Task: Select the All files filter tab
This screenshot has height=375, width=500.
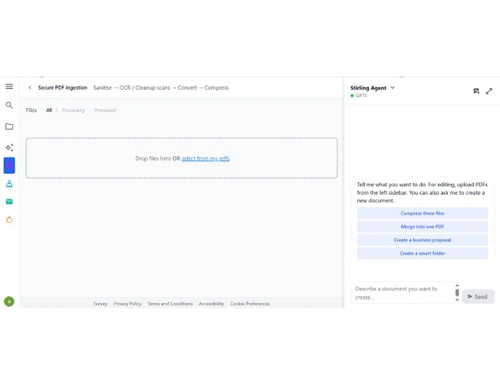Action: [49, 110]
